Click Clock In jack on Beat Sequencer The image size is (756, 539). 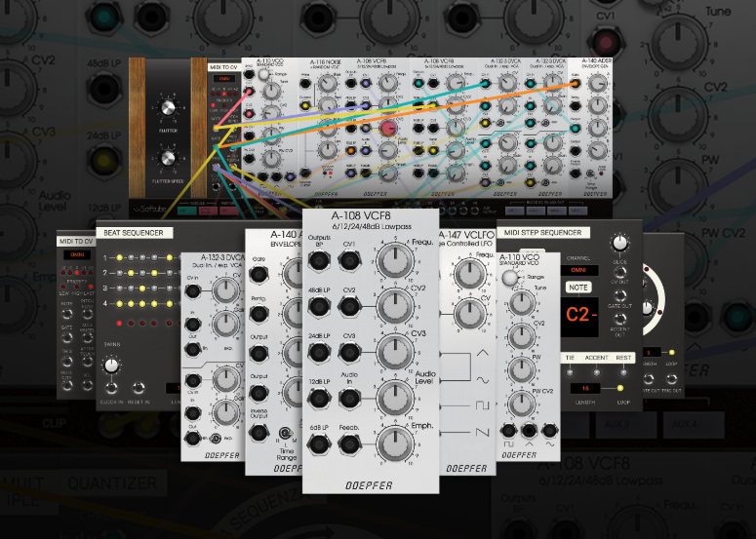click(111, 388)
